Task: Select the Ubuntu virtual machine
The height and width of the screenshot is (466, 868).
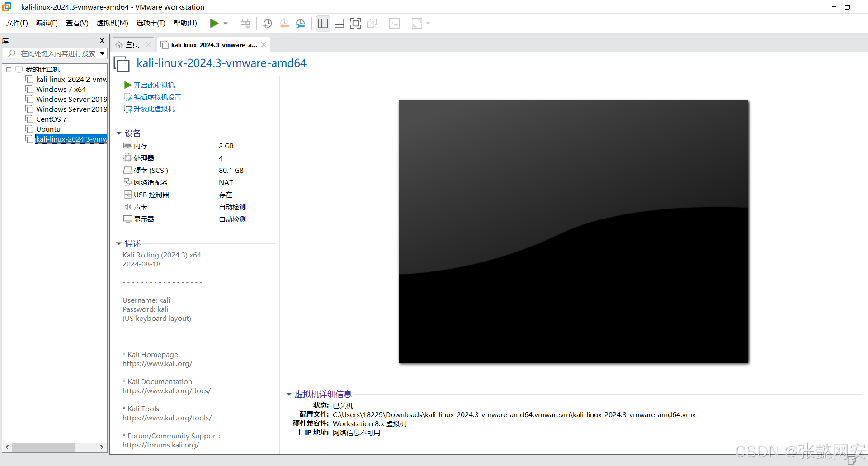Action: click(48, 129)
